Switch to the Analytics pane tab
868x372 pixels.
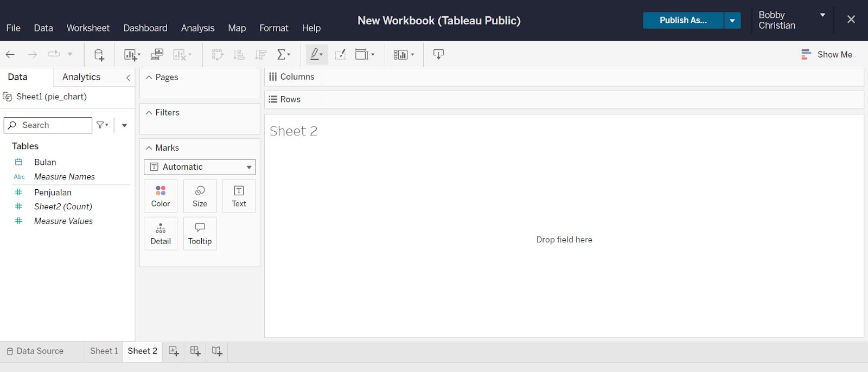[x=81, y=77]
